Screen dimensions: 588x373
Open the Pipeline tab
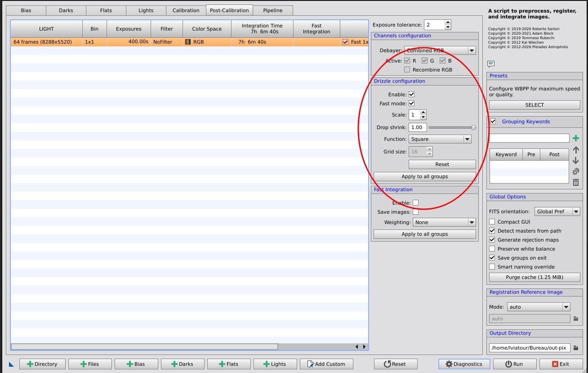click(x=273, y=10)
